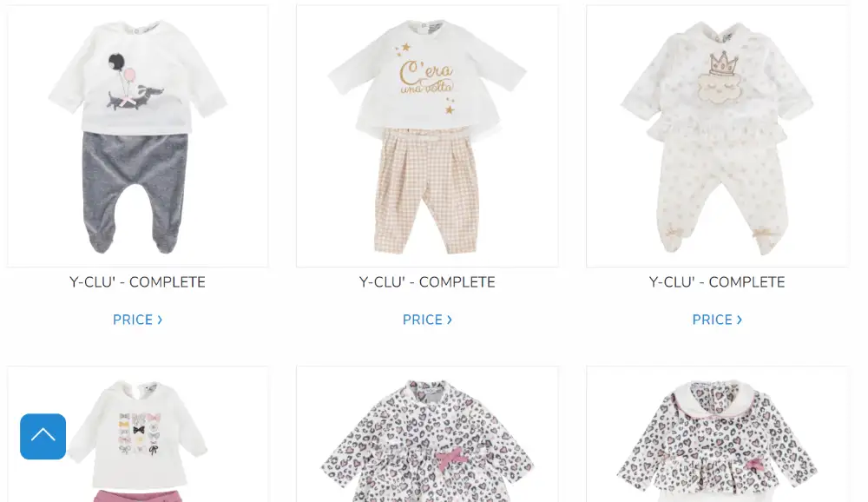Click the chevron beside the right PRICE

tap(740, 320)
